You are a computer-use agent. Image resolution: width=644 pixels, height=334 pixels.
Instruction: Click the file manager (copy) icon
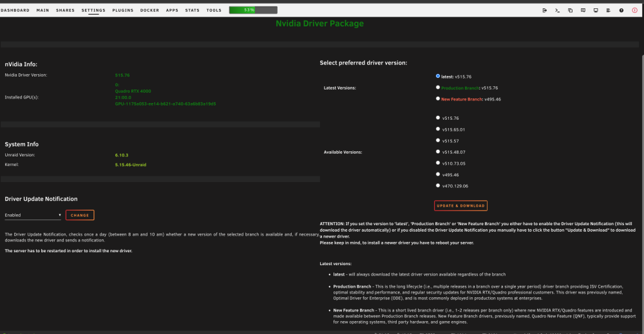(570, 10)
